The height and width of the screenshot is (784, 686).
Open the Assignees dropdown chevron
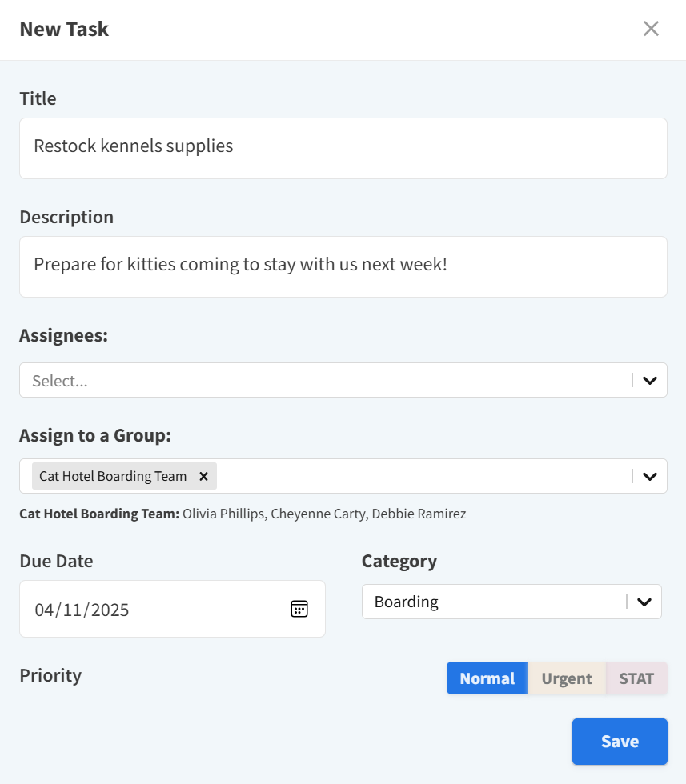click(x=649, y=380)
